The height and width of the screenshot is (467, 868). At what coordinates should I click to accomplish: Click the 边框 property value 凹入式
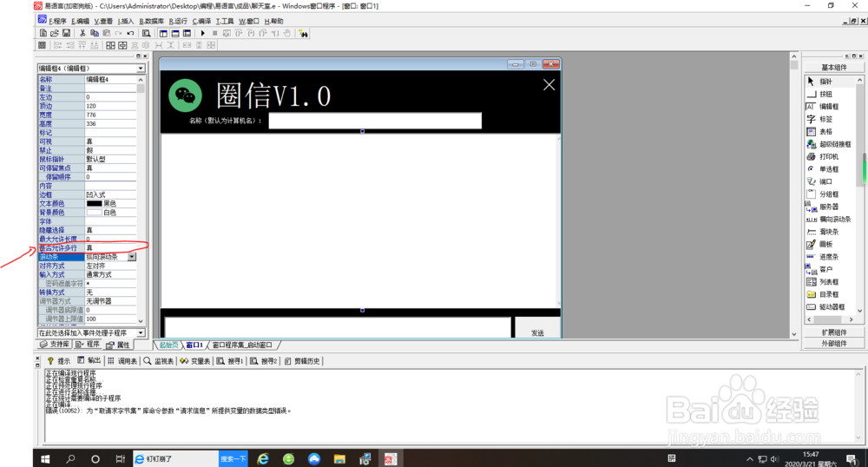(x=110, y=194)
